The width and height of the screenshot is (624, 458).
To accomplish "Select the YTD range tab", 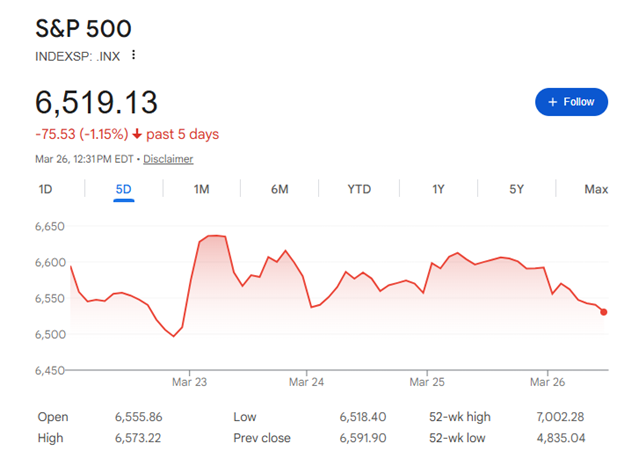I will pos(358,189).
